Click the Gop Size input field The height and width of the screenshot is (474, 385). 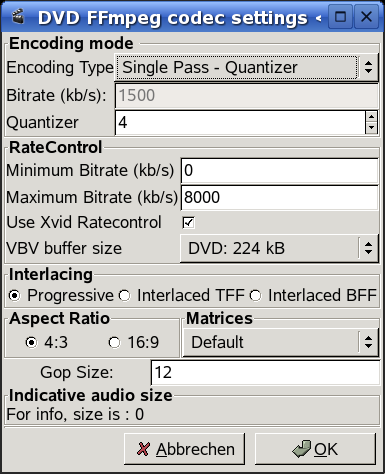pyautogui.click(x=265, y=372)
